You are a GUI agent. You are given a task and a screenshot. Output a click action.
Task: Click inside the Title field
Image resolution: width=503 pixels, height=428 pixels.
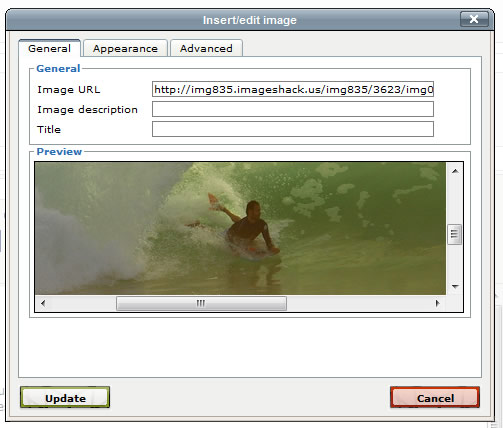click(293, 129)
